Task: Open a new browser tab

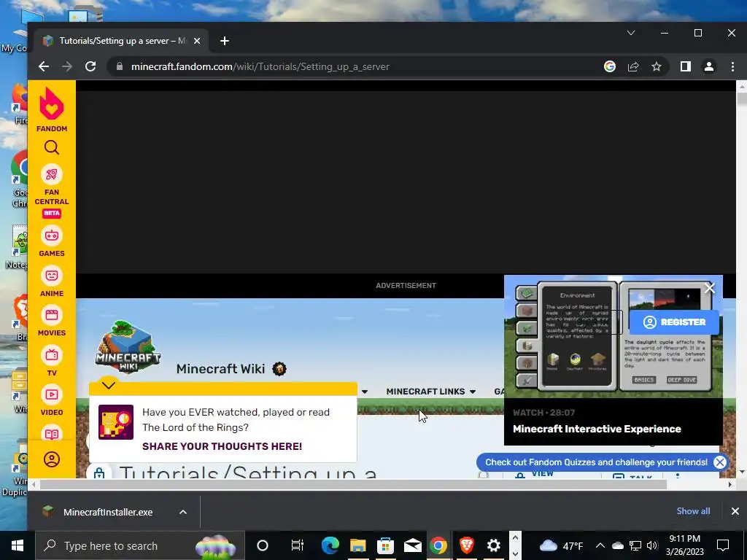Action: tap(225, 41)
